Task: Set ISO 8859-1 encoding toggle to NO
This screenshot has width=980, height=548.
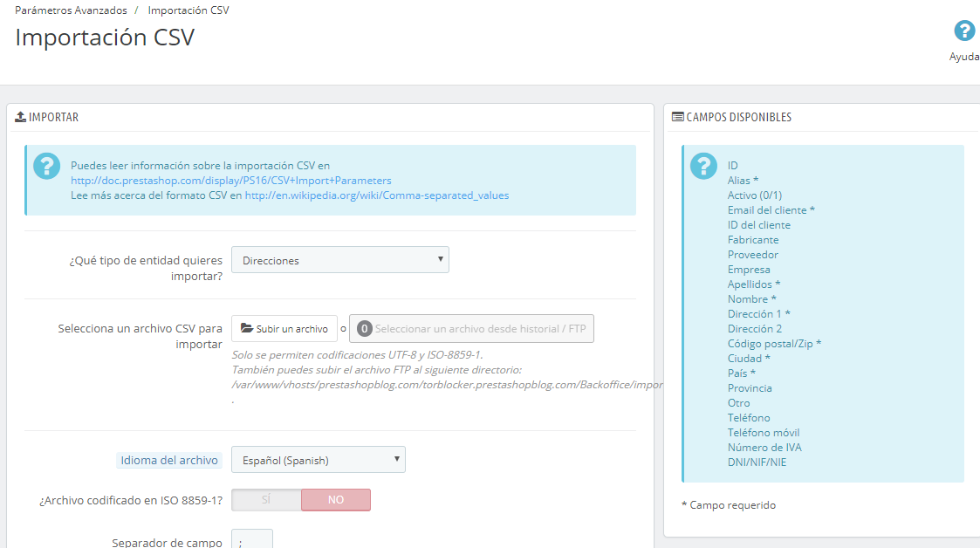Action: [336, 500]
